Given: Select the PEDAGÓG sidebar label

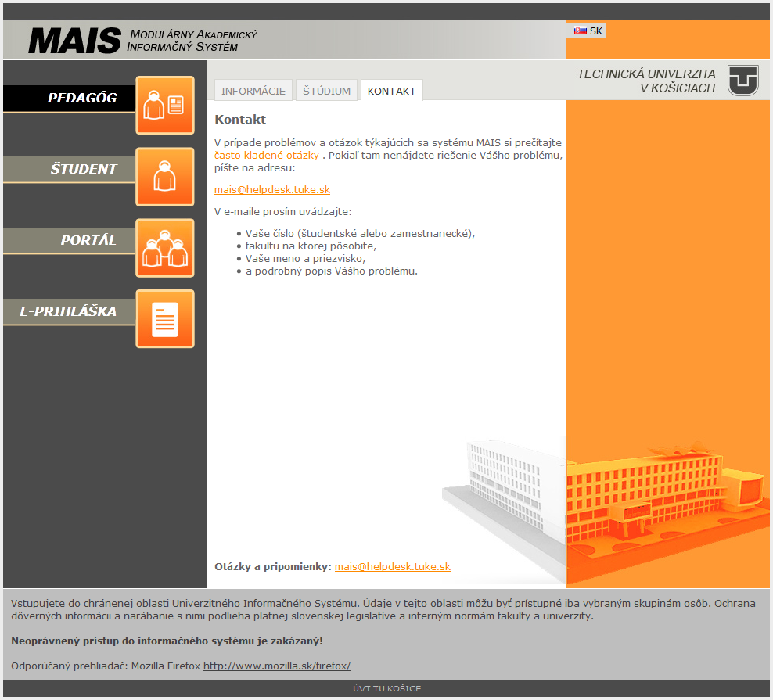Looking at the screenshot, I should 81,98.
